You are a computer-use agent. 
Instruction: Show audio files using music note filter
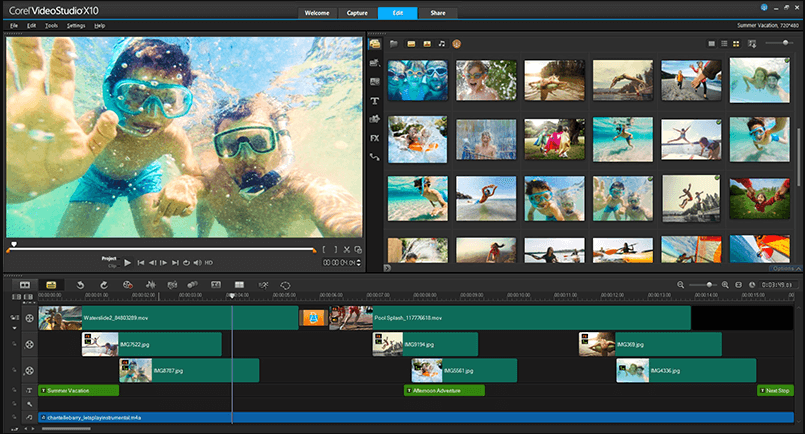(x=441, y=44)
